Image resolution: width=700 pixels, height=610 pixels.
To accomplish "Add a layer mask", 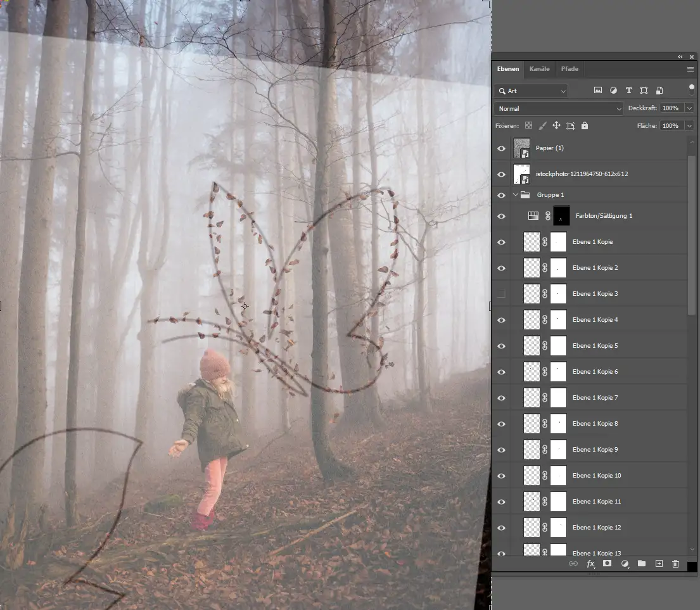I will [x=607, y=564].
